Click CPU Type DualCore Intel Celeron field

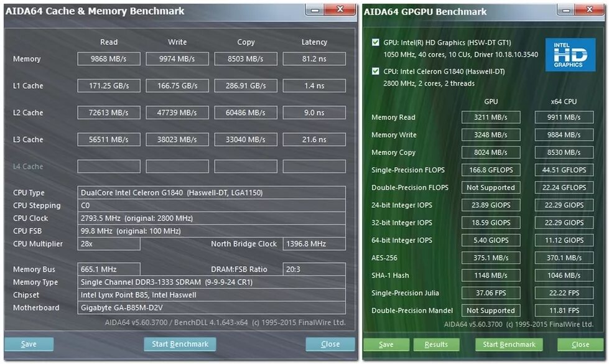coord(212,192)
